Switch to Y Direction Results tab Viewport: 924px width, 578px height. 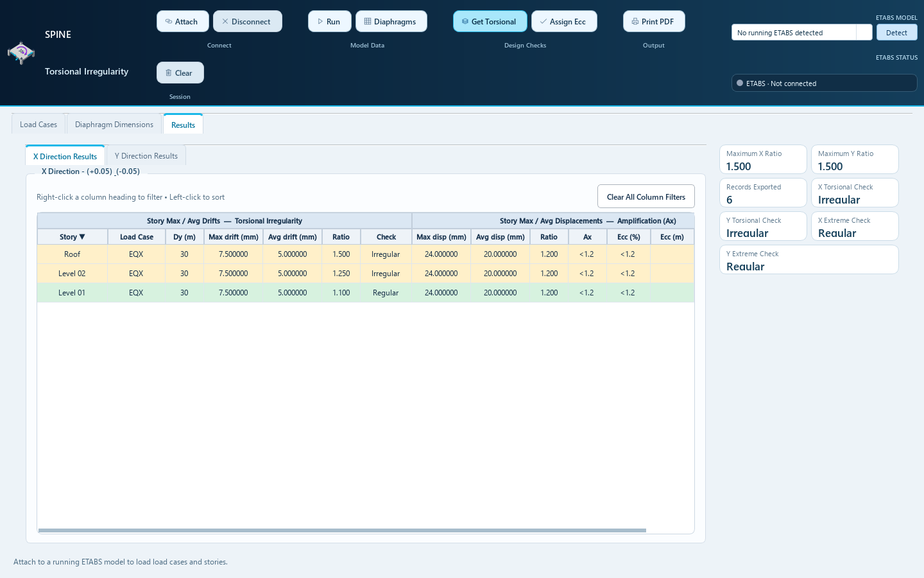pos(146,155)
